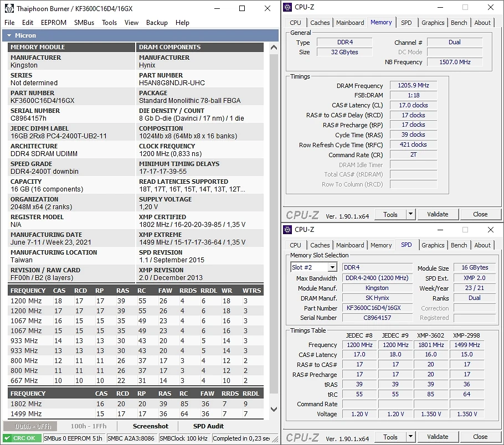The image size is (504, 445).
Task: Show the 100h - 1FFh address page
Action: click(x=89, y=426)
